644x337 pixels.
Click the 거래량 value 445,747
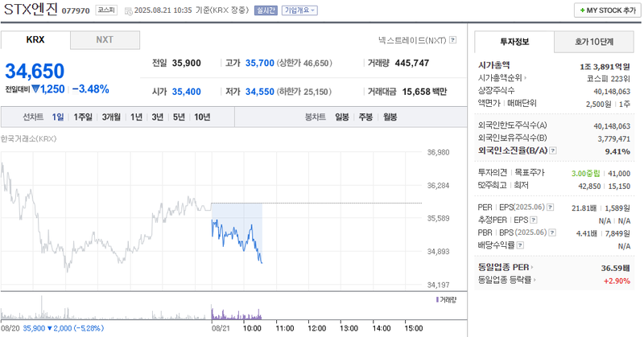(x=412, y=64)
